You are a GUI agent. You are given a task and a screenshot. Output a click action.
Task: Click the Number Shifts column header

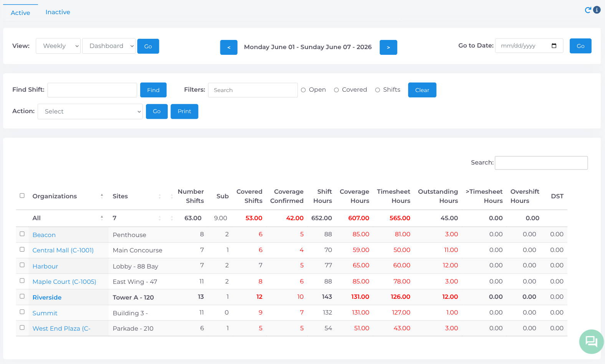pos(191,196)
